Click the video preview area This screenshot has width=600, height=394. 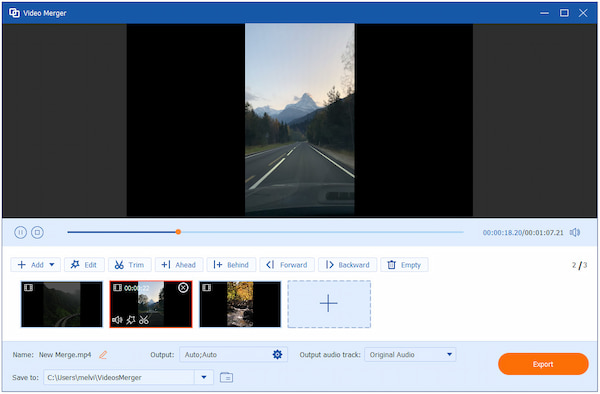coord(300,120)
